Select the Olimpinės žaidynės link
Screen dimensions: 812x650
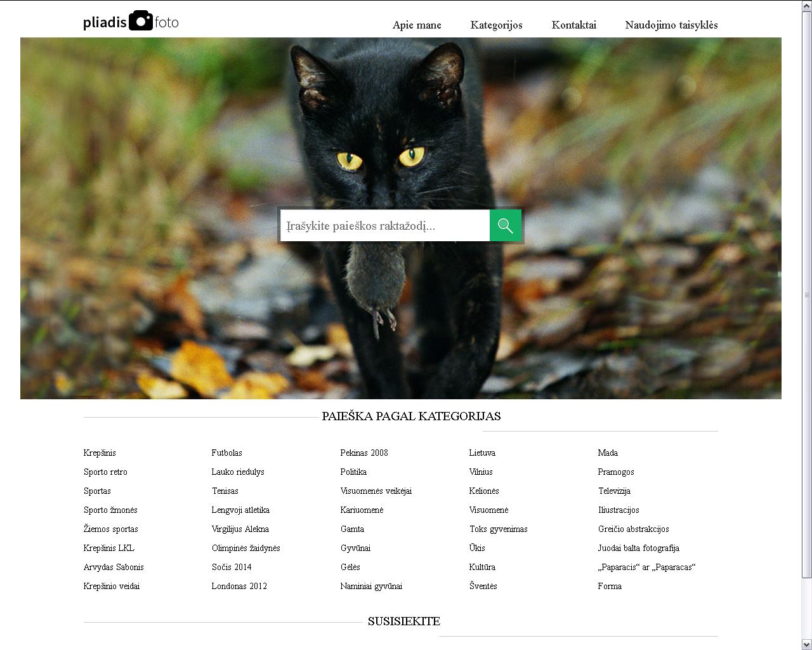click(x=246, y=548)
